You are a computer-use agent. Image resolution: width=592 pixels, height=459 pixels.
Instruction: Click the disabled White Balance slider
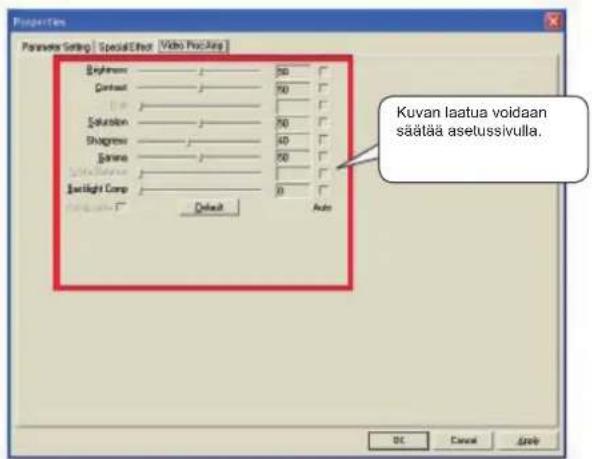click(200, 173)
